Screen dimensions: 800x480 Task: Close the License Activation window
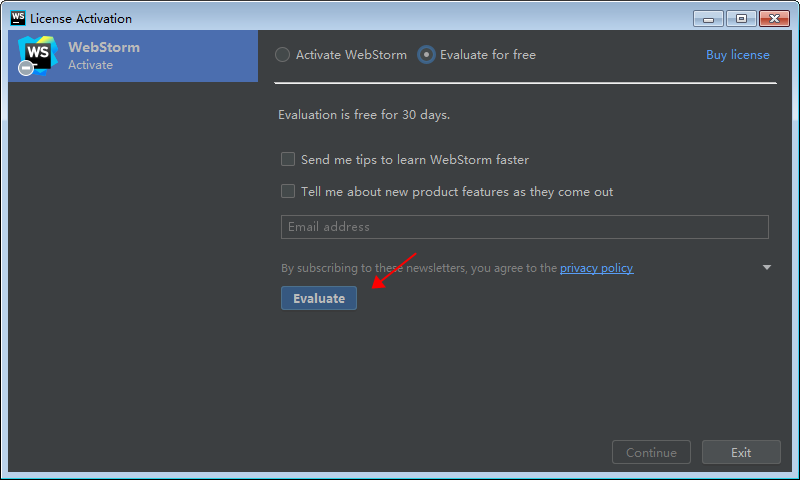pyautogui.click(x=774, y=19)
